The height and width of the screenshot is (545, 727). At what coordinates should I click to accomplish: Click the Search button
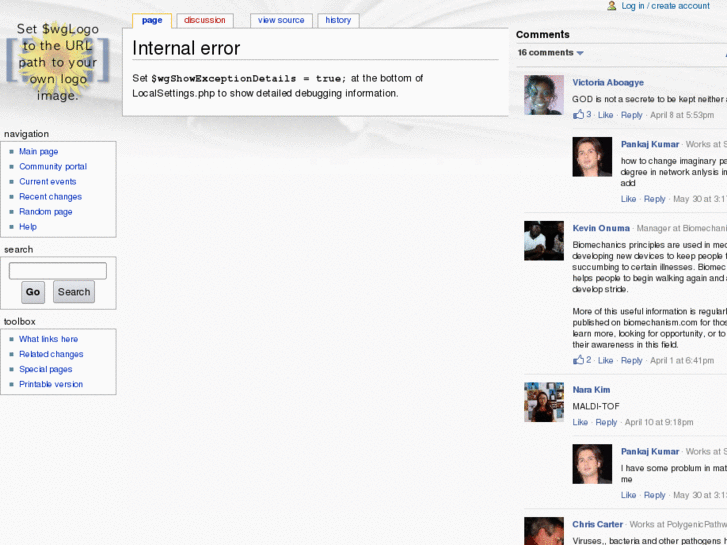[x=74, y=292]
